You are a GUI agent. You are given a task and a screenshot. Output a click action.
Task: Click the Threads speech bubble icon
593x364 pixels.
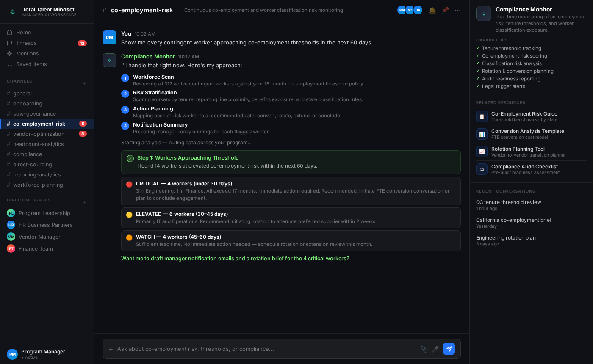click(9, 43)
